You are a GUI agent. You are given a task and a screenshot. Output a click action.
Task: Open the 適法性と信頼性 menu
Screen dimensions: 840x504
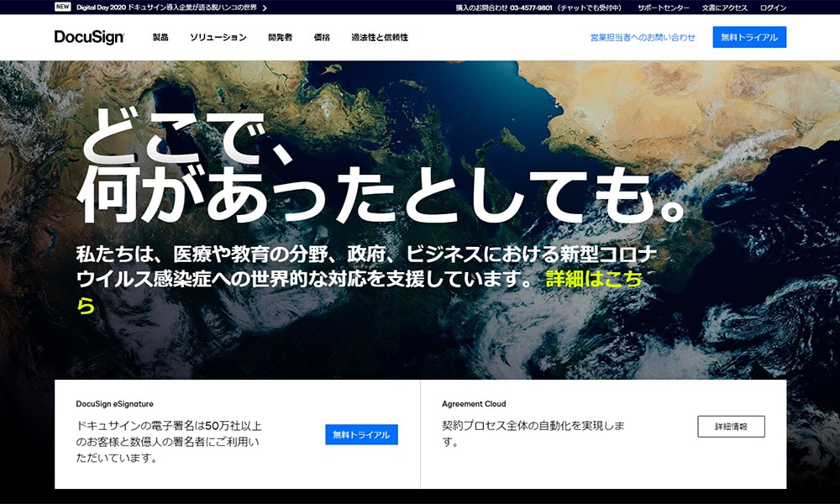coord(380,37)
